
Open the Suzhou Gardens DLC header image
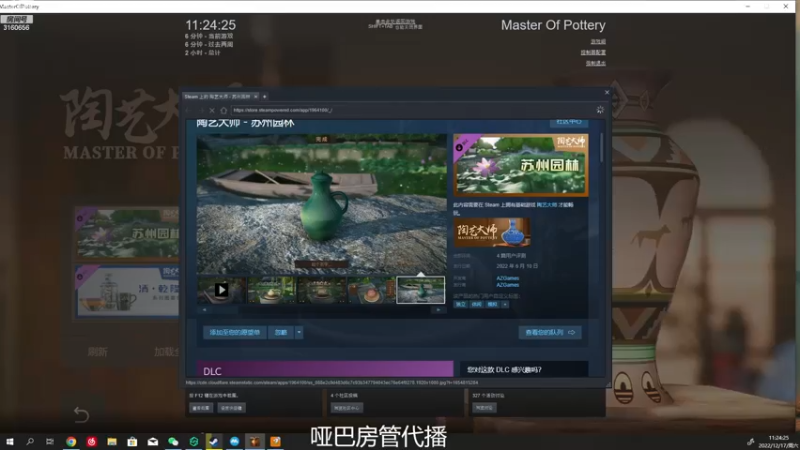click(520, 165)
